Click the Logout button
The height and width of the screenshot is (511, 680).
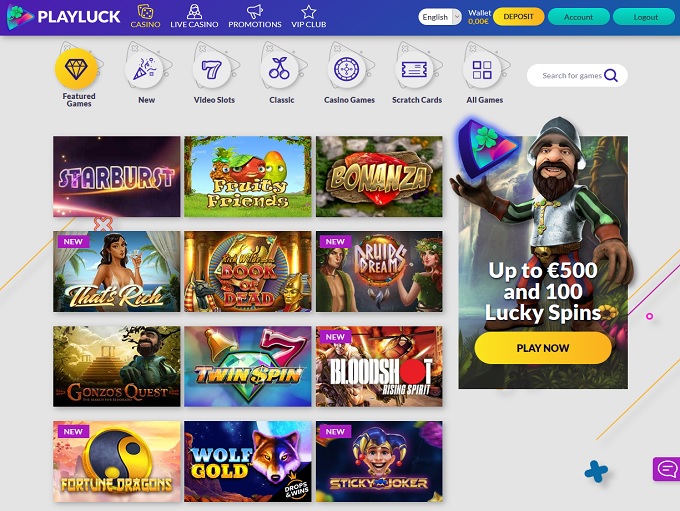click(646, 17)
